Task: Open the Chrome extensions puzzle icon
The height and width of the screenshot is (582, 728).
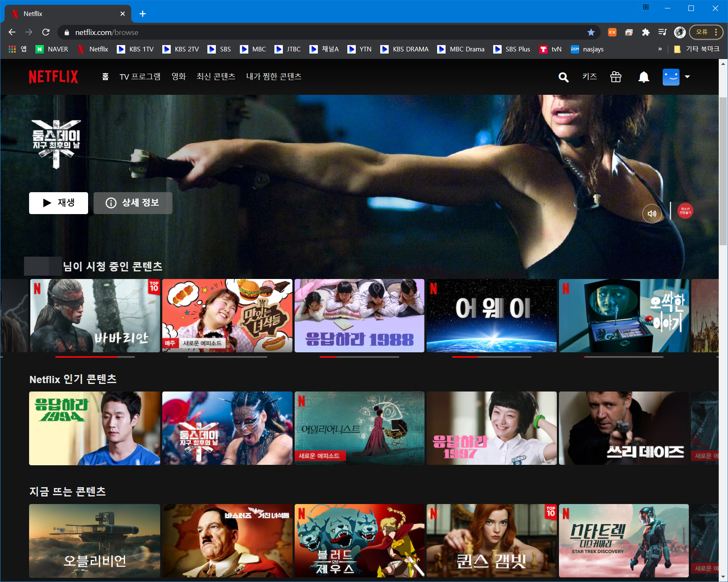Action: click(x=645, y=32)
